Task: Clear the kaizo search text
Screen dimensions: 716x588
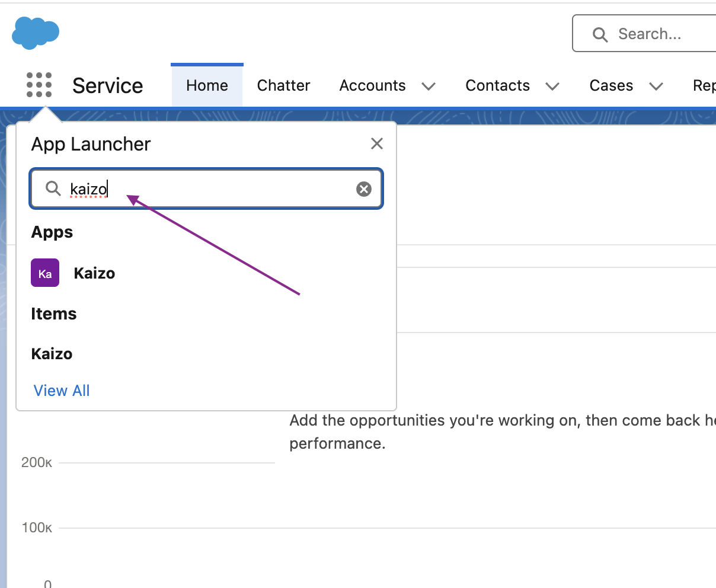Action: point(364,189)
